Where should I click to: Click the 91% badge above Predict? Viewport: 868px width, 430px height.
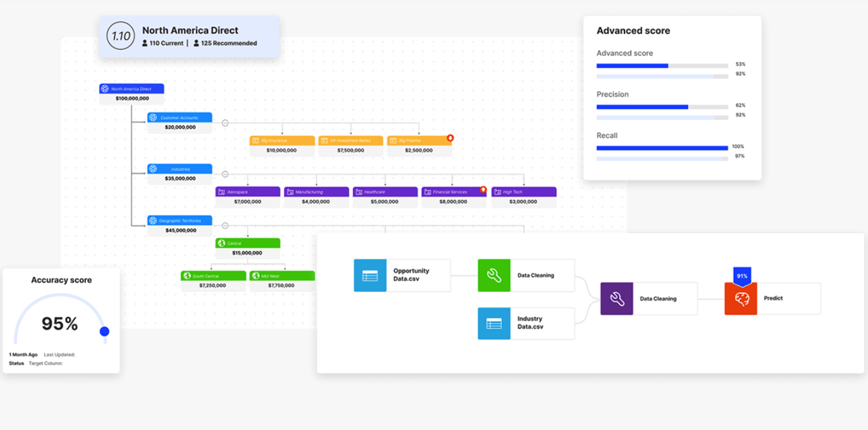point(741,276)
